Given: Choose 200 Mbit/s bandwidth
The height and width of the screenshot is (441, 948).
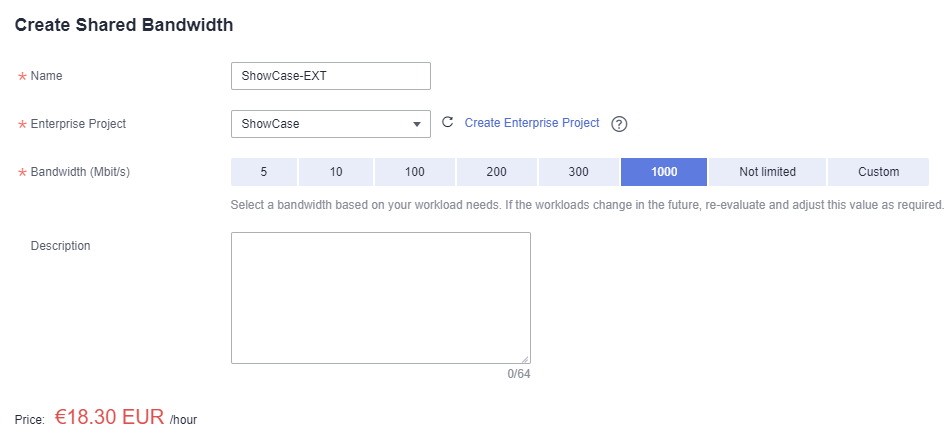Looking at the screenshot, I should (x=496, y=172).
